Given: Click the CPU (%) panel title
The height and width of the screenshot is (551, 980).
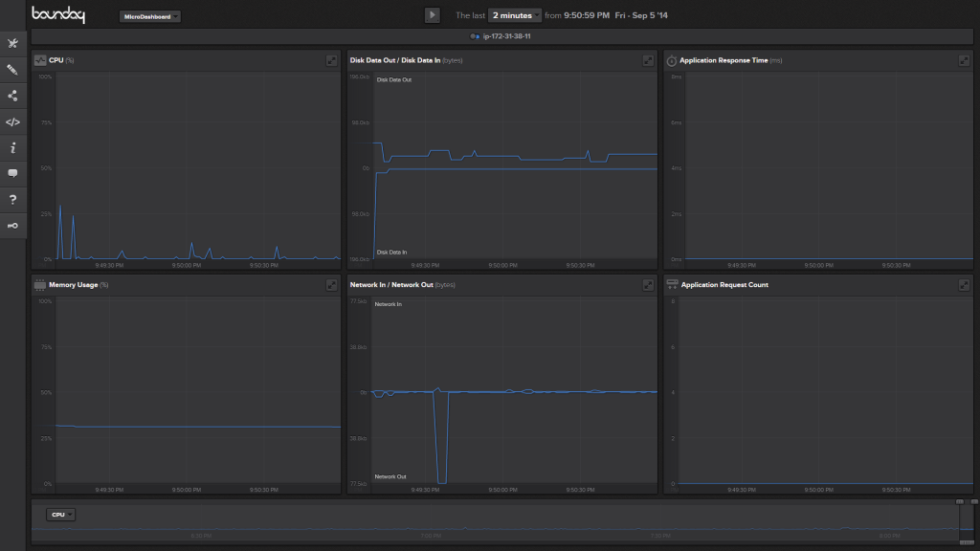Looking at the screenshot, I should (x=61, y=60).
